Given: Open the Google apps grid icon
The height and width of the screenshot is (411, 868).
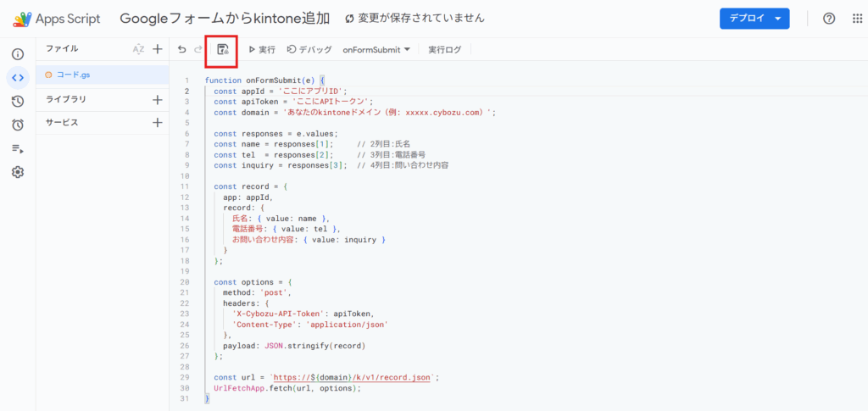Looking at the screenshot, I should coord(857,19).
